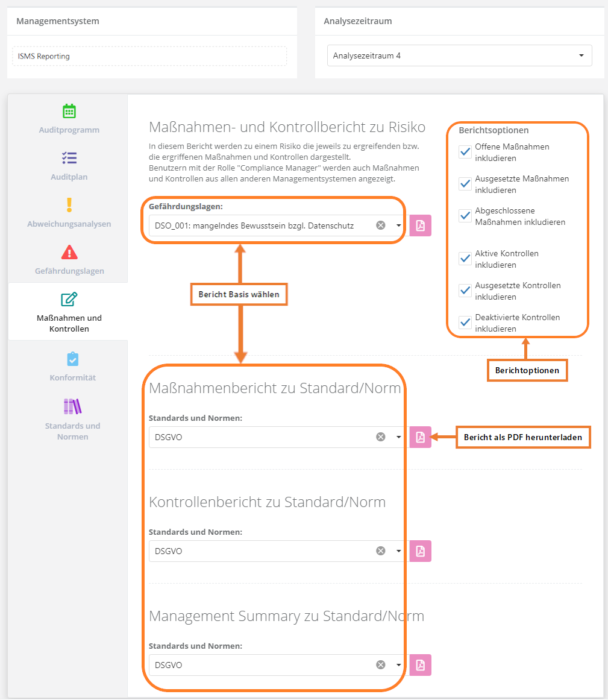The height and width of the screenshot is (700, 608).
Task: Select the Abweichungsanalysen exclamation icon
Action: click(x=69, y=205)
